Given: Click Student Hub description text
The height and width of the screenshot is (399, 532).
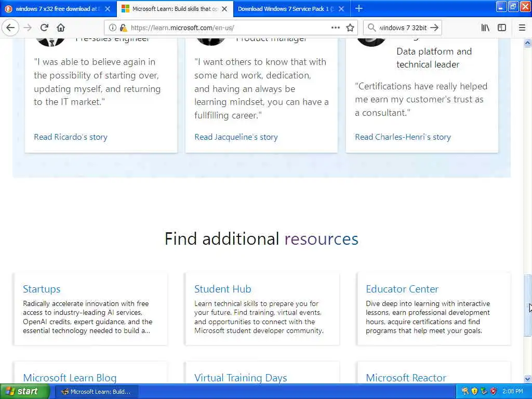Looking at the screenshot, I should click(259, 317).
